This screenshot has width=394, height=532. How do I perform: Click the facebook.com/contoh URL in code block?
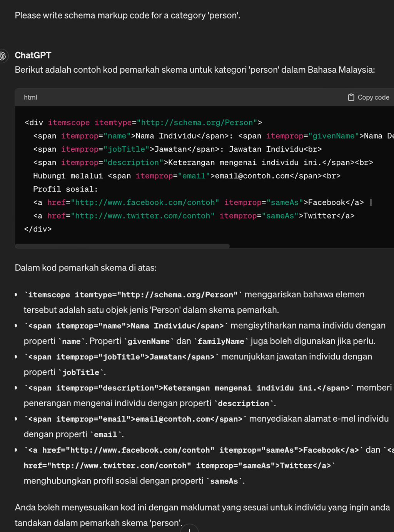click(145, 203)
